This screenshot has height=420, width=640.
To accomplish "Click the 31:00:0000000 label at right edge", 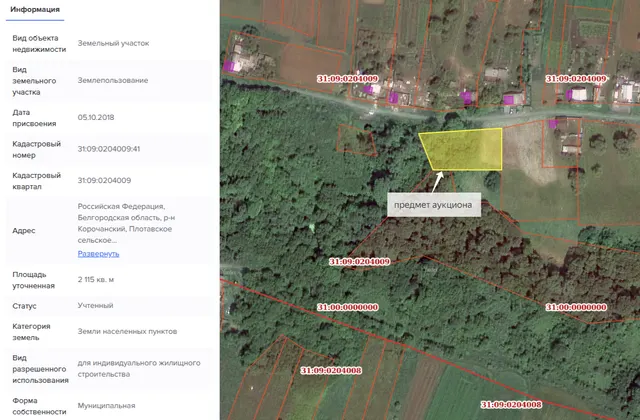I will [576, 307].
